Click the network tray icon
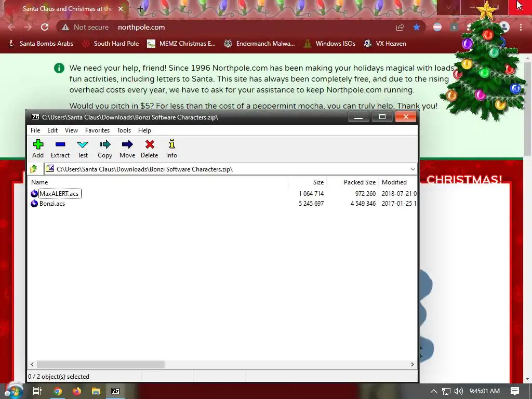The image size is (532, 399). click(x=446, y=391)
